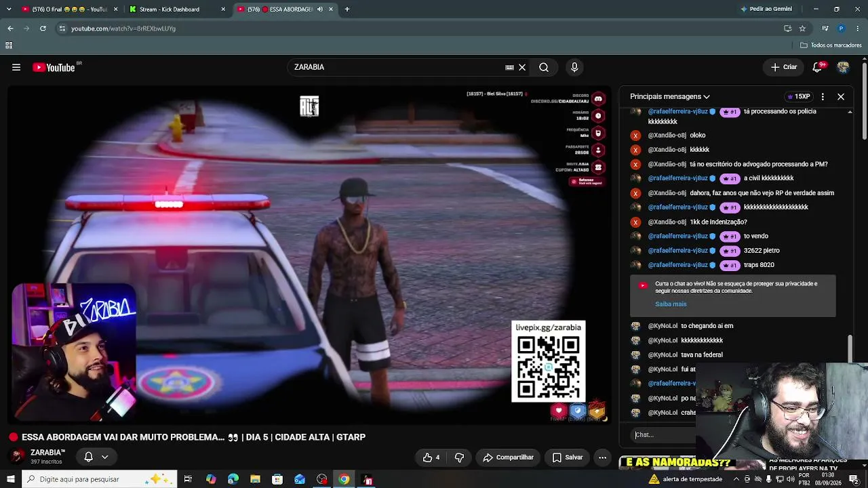The width and height of the screenshot is (868, 488).
Task: Click the Pedir ao Gemini button
Action: tap(766, 9)
